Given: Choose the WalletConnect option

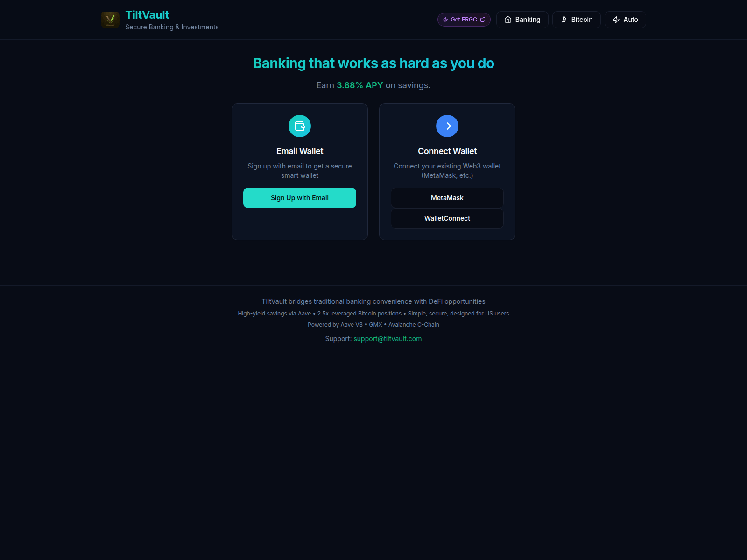Looking at the screenshot, I should click(447, 218).
